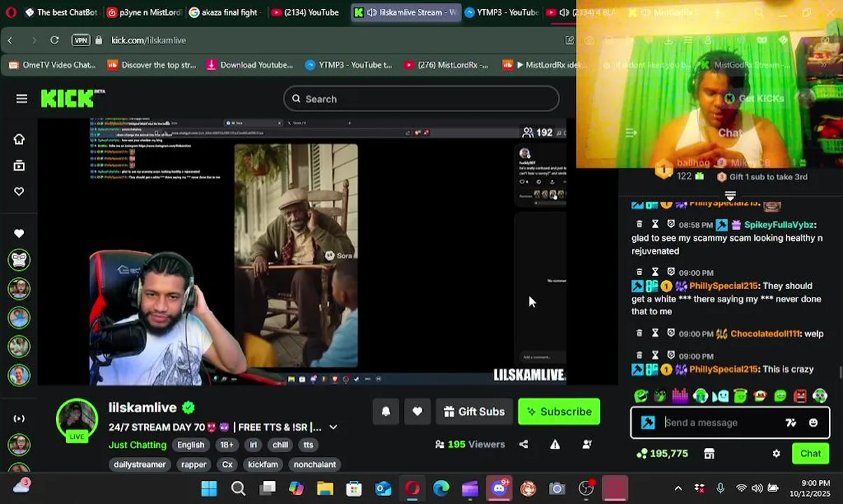Reload the page with refresh button
The width and height of the screenshot is (843, 504).
click(55, 40)
